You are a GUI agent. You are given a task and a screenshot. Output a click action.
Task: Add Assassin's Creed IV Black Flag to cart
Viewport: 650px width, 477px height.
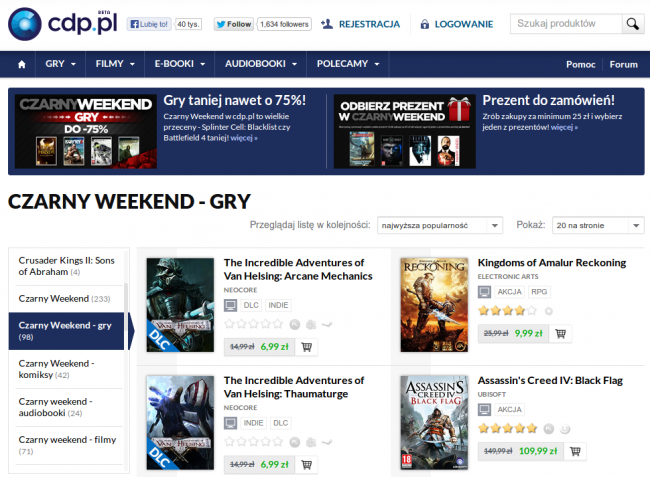pos(575,451)
